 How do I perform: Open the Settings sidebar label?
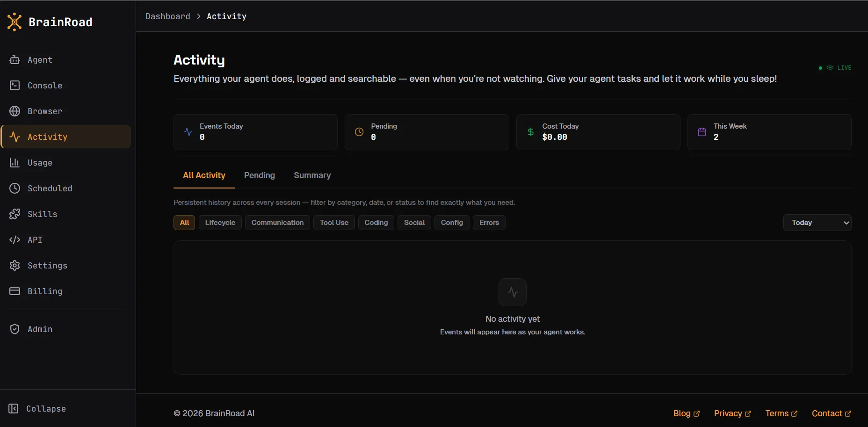48,266
